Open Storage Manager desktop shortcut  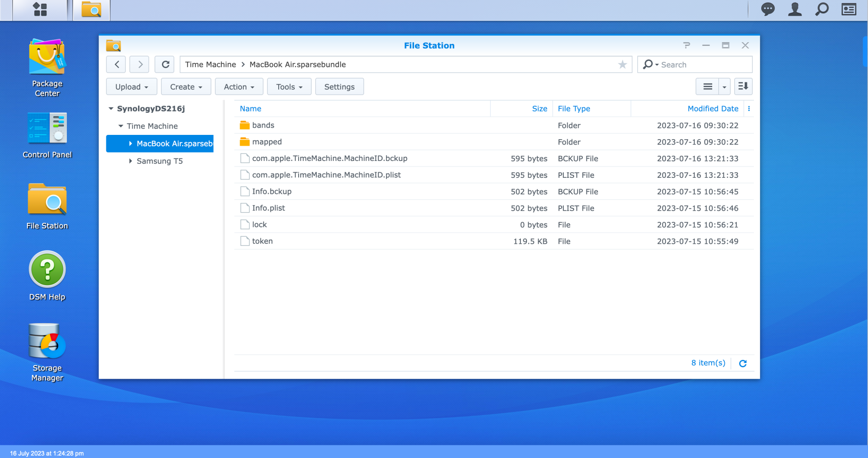point(47,352)
